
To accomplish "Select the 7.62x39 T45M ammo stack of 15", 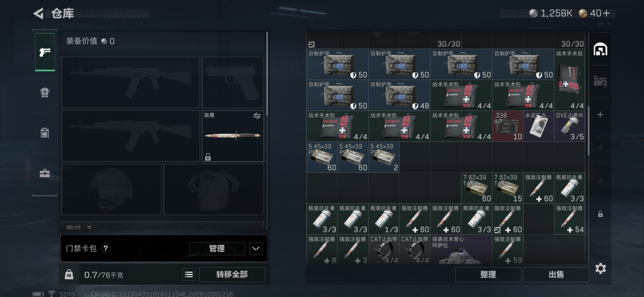I will click(x=508, y=188).
